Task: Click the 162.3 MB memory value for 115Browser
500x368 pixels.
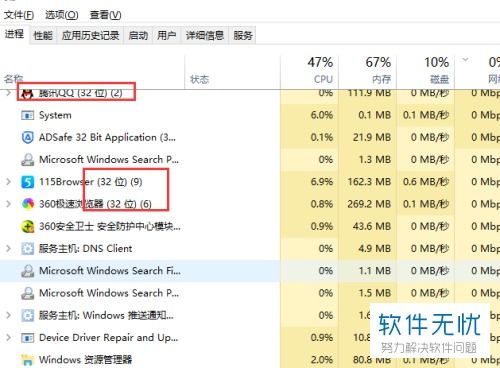Action: [x=369, y=182]
